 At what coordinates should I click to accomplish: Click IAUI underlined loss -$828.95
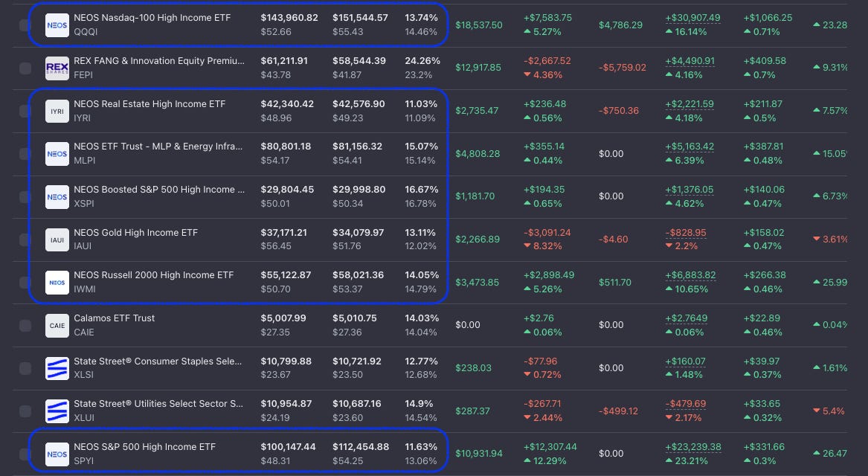tap(685, 233)
